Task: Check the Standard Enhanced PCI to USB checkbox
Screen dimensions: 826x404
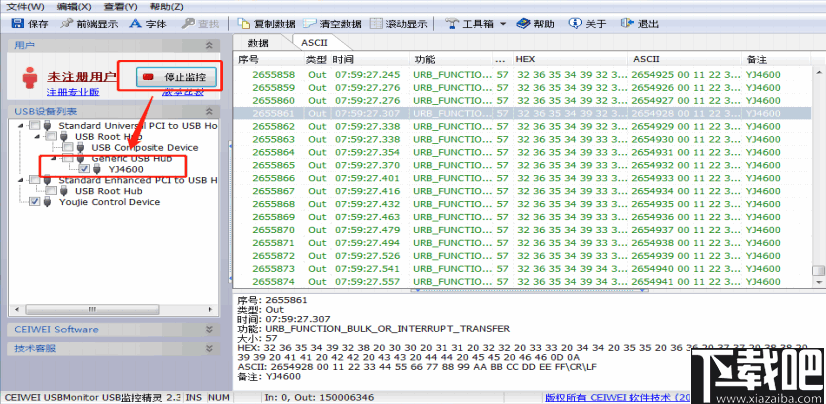Action: pyautogui.click(x=34, y=180)
